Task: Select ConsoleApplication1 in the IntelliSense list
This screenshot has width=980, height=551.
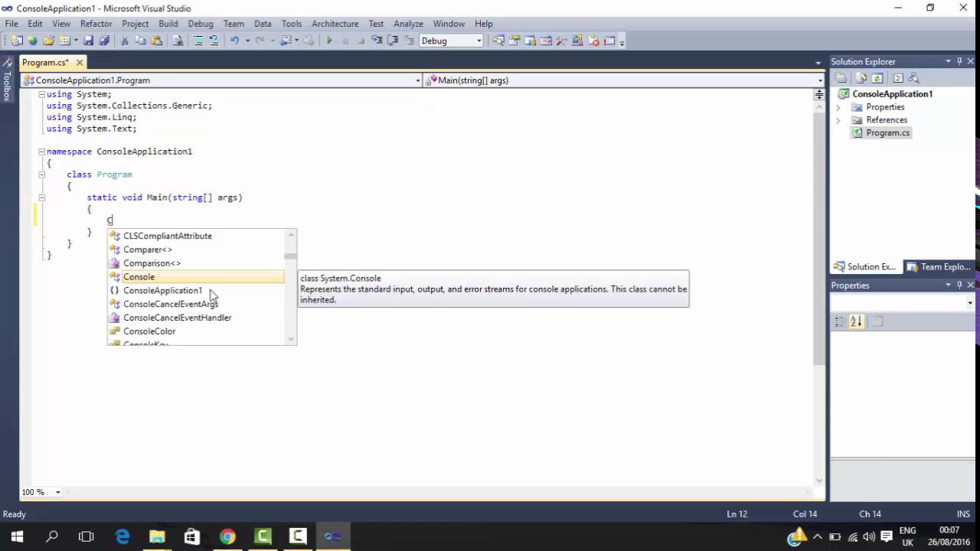Action: (x=196, y=291)
